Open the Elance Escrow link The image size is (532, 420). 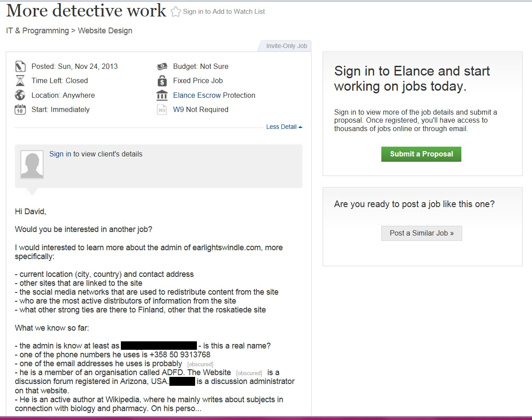click(x=197, y=95)
